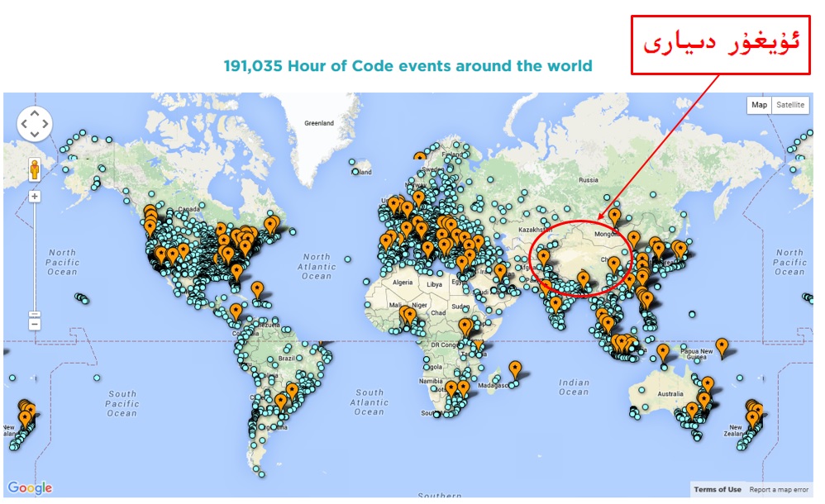Select the orange marker in Mongolia
The image size is (825, 504).
click(614, 216)
